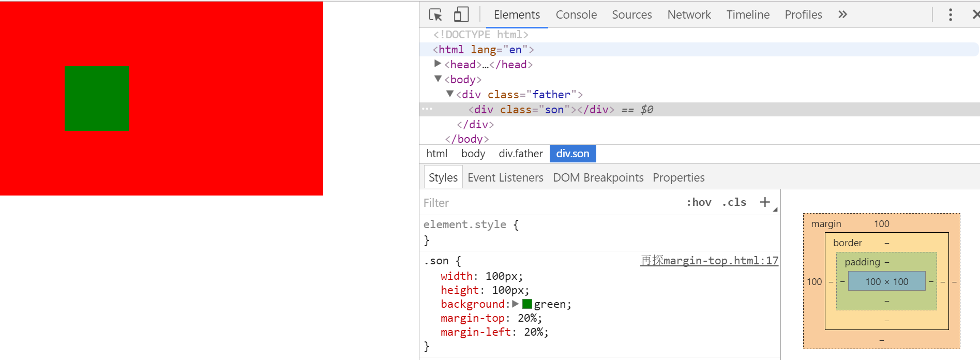
Task: Toggle the device toolbar icon
Action: pyautogui.click(x=461, y=14)
